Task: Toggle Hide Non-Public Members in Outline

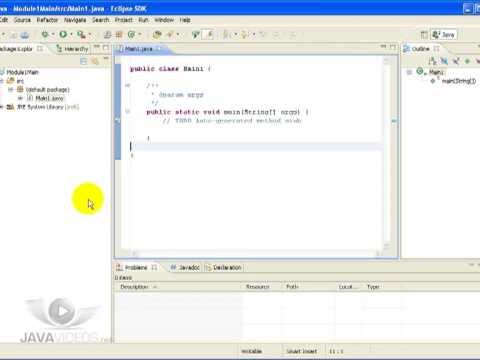Action: (467, 61)
